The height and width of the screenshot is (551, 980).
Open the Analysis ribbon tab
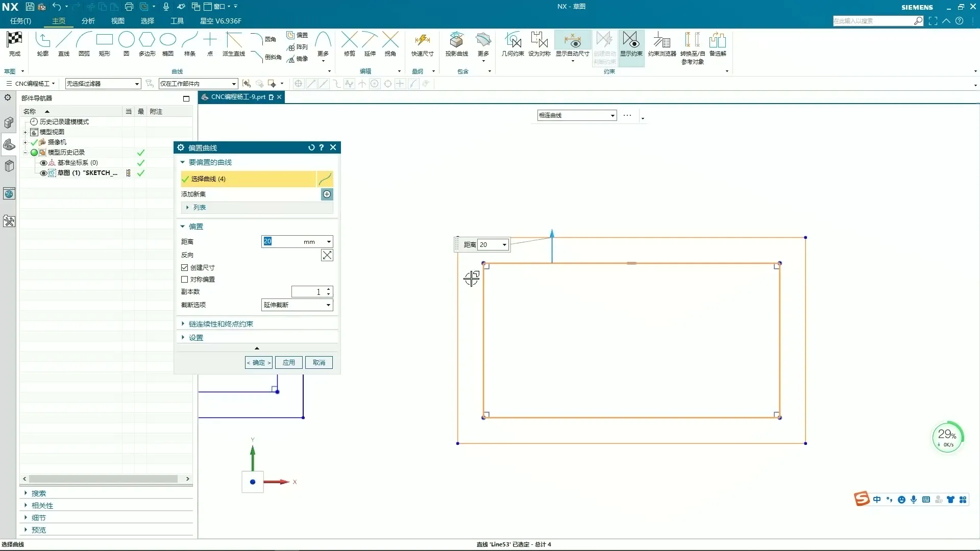tap(88, 21)
